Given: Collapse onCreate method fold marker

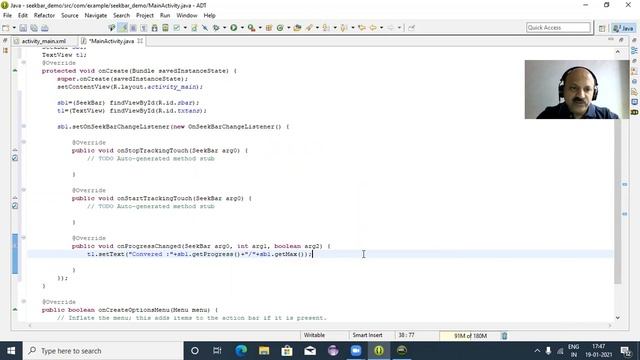Looking at the screenshot, I should tap(24, 62).
